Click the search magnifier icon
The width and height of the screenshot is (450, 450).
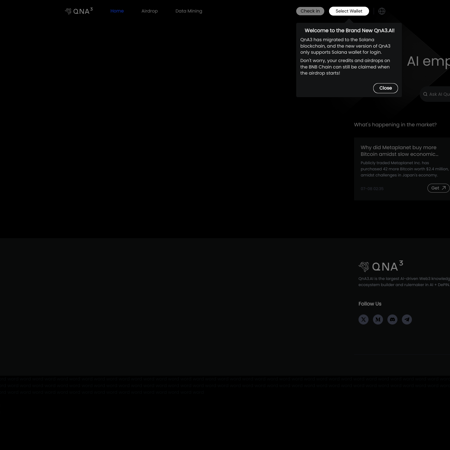click(x=425, y=94)
